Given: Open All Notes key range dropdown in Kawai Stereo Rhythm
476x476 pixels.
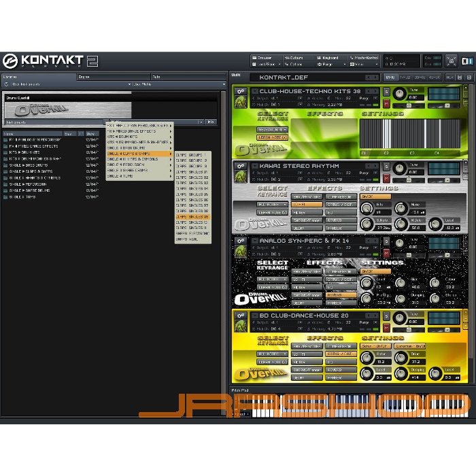Looking at the screenshot, I should tap(272, 204).
